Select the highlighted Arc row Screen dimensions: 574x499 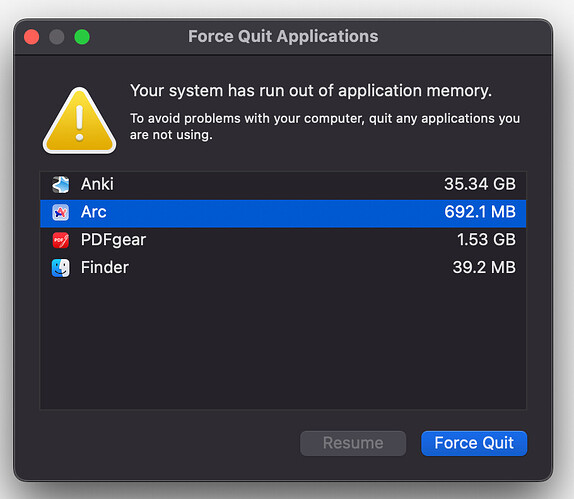[283, 213]
